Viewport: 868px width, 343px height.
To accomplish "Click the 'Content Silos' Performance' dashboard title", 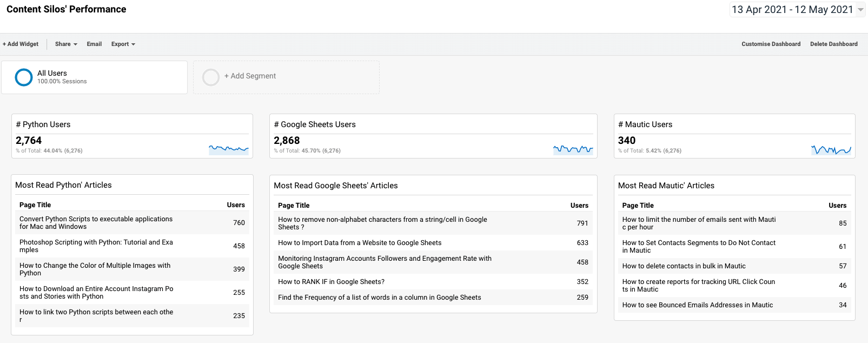I will click(66, 9).
